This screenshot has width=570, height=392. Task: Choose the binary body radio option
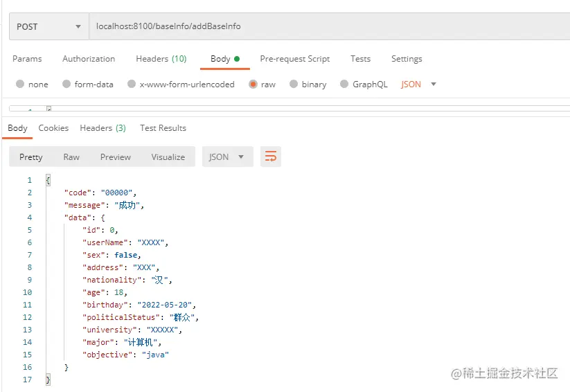294,84
